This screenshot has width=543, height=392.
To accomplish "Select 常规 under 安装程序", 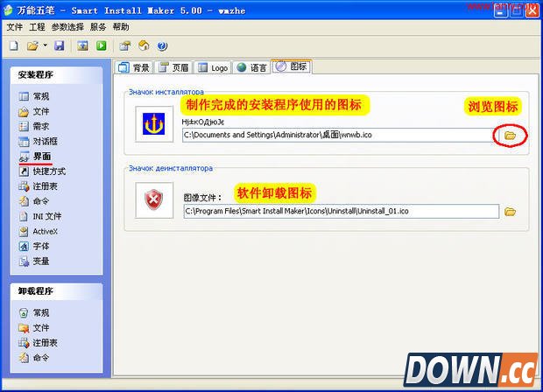I will [34, 96].
